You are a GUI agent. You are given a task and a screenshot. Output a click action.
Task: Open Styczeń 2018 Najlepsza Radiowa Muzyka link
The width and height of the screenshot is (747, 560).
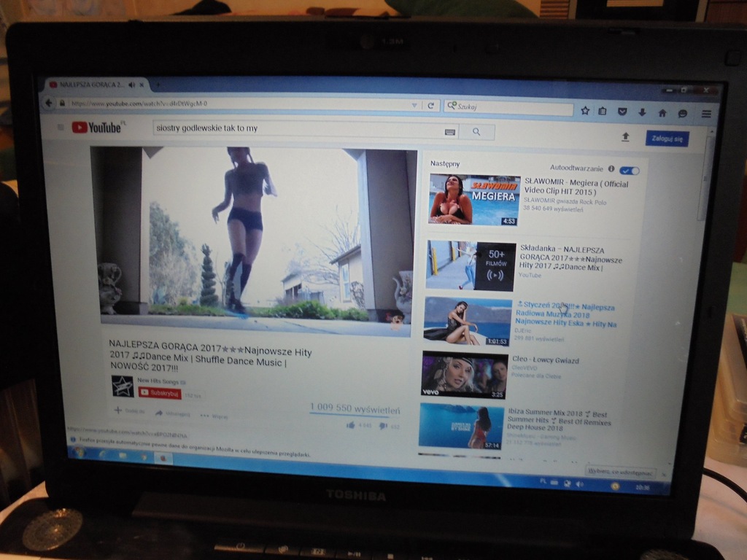pos(565,315)
